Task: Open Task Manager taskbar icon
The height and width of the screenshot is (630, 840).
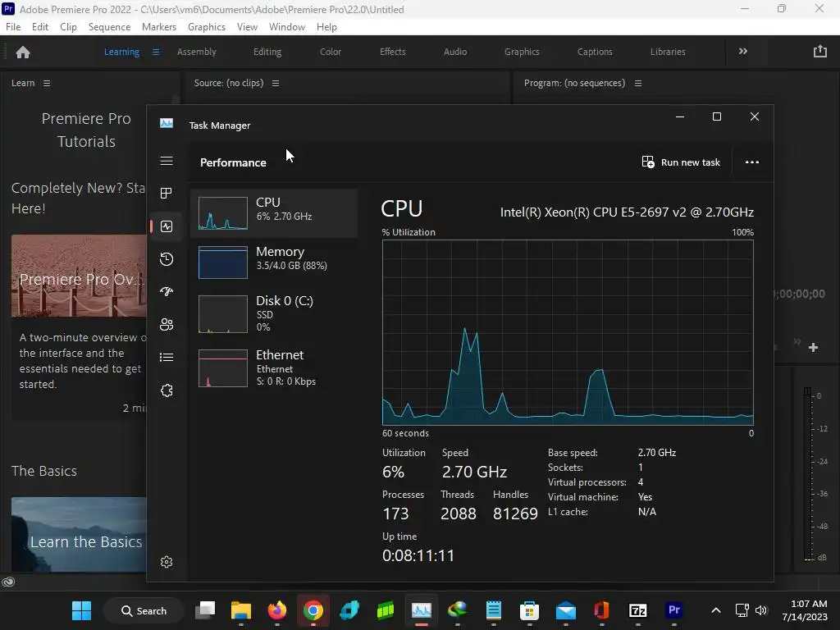Action: click(422, 610)
